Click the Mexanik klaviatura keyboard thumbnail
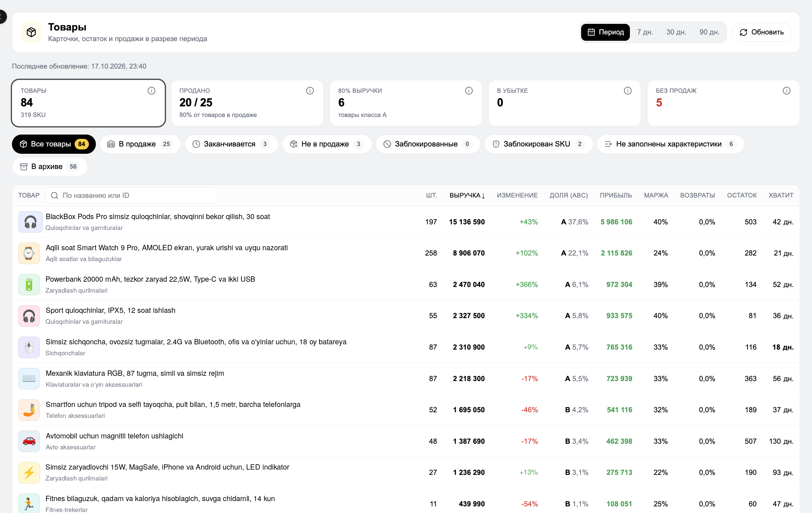The height and width of the screenshot is (513, 812). [29, 378]
